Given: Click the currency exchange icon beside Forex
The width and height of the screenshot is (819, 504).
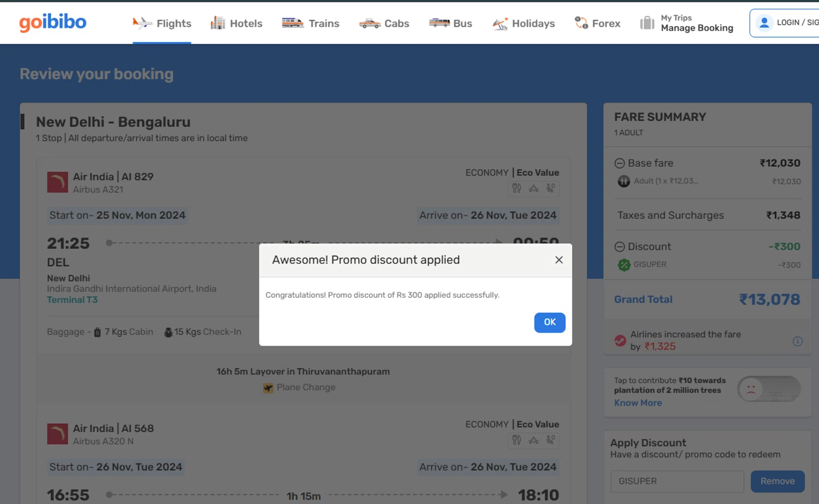Looking at the screenshot, I should click(x=581, y=22).
